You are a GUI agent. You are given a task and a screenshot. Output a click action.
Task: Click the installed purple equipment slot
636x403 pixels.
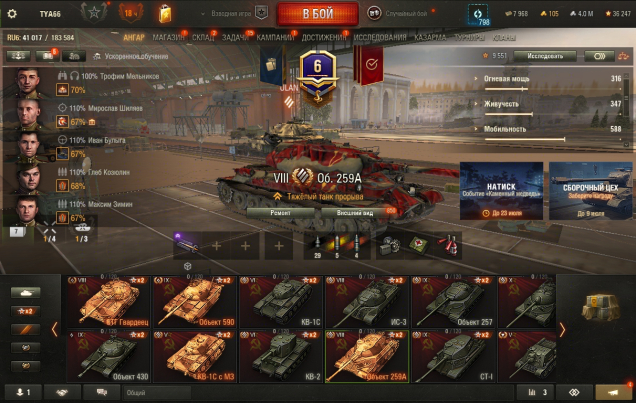[x=187, y=245]
